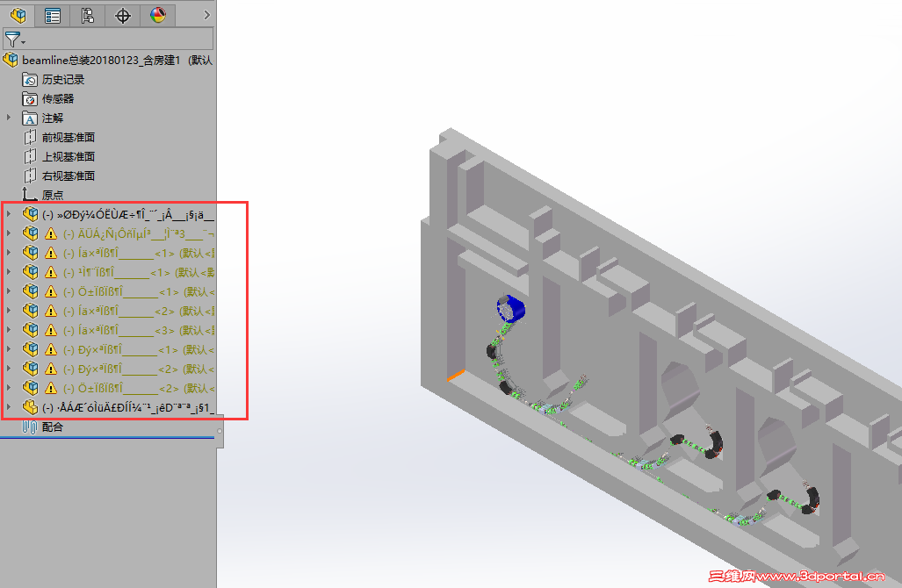Expand the ¹Ì¶¨Ïß¶Î <1> node

click(x=9, y=272)
